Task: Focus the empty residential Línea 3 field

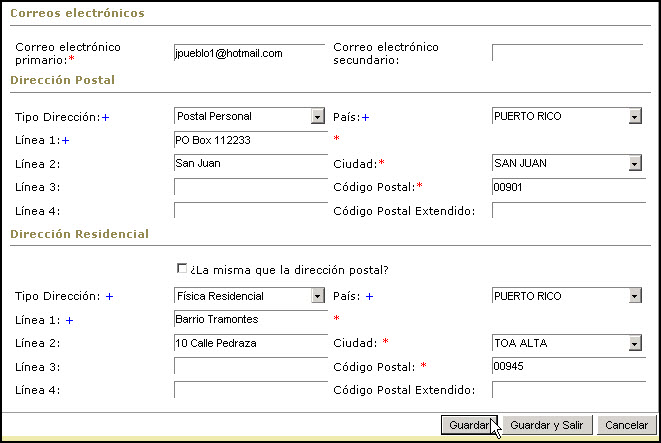Action: click(x=250, y=366)
